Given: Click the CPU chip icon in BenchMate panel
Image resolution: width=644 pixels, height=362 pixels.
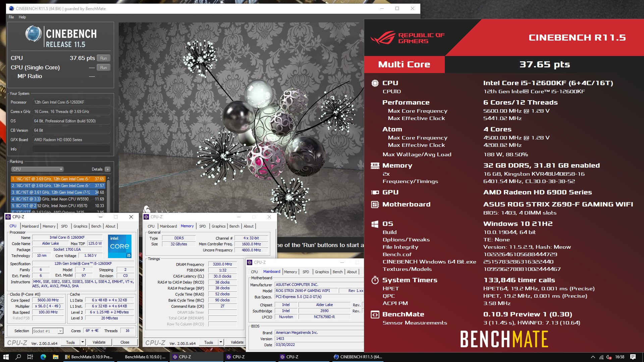Looking at the screenshot, I should (x=375, y=83).
